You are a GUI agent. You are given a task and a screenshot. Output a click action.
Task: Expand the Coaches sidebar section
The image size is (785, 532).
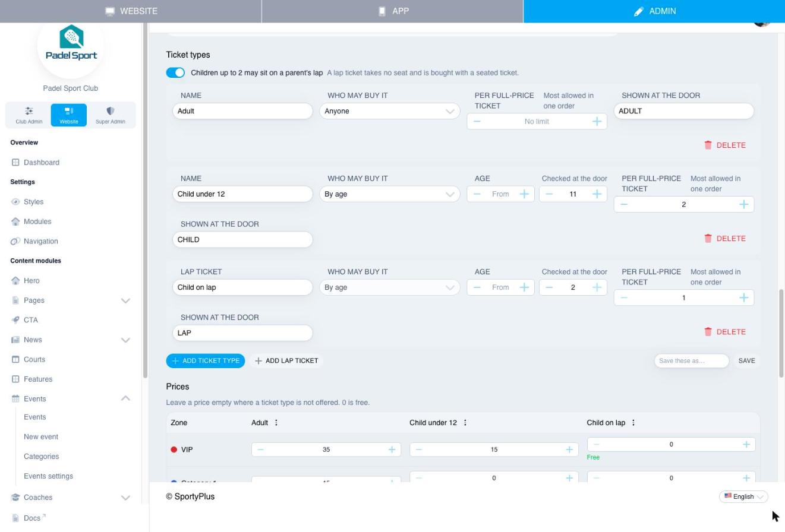tap(125, 498)
